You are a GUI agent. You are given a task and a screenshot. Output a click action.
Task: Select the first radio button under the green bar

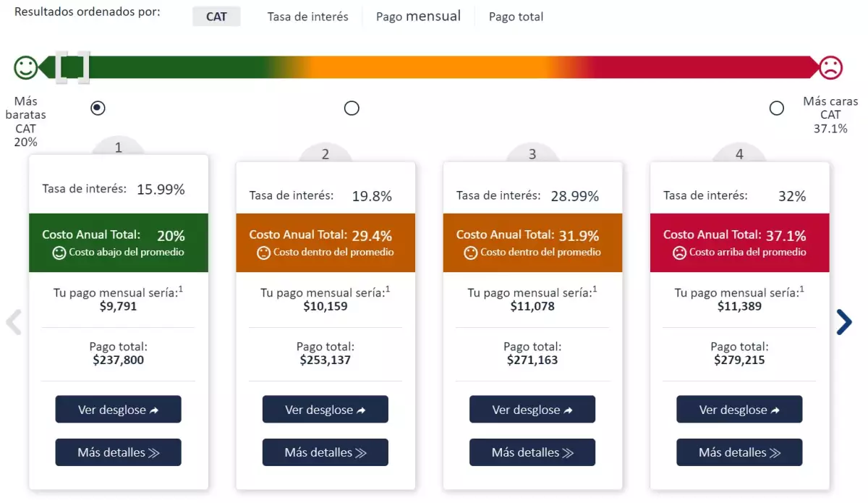coord(98,108)
